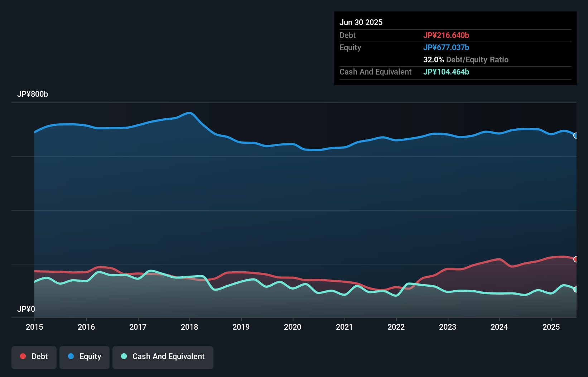
Task: Click the JP¥0 y-axis label
Action: coord(26,309)
